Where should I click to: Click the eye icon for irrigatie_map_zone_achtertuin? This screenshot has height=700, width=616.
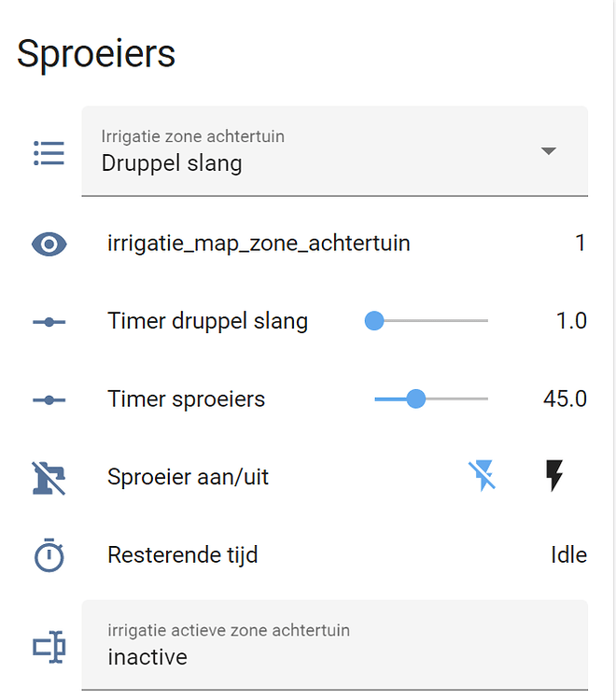point(49,245)
